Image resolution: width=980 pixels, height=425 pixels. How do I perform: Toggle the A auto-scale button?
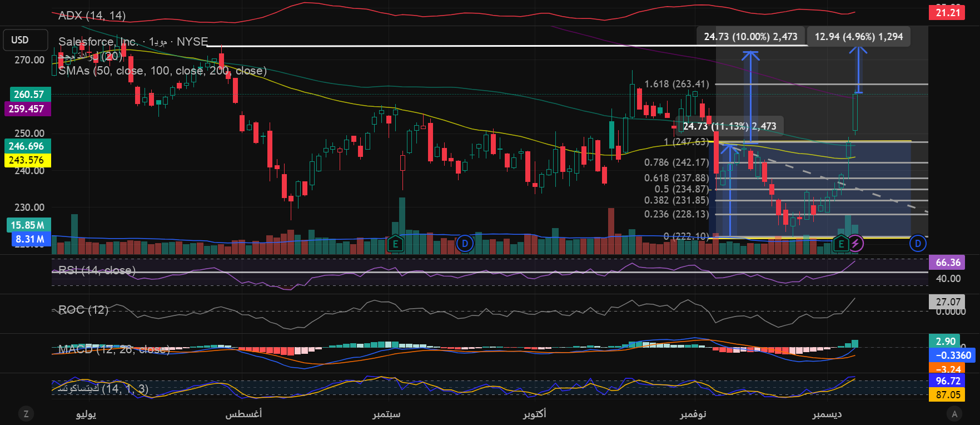pos(954,413)
